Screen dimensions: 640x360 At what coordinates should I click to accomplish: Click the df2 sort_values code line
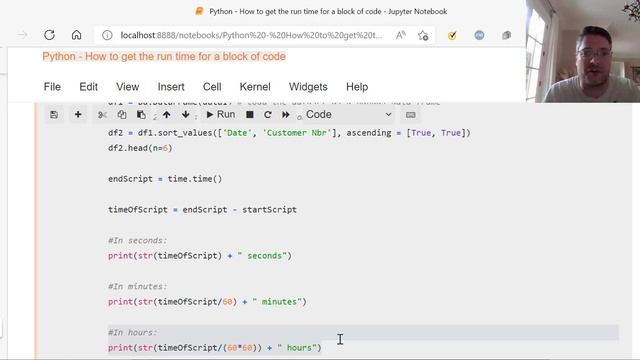pyautogui.click(x=289, y=133)
